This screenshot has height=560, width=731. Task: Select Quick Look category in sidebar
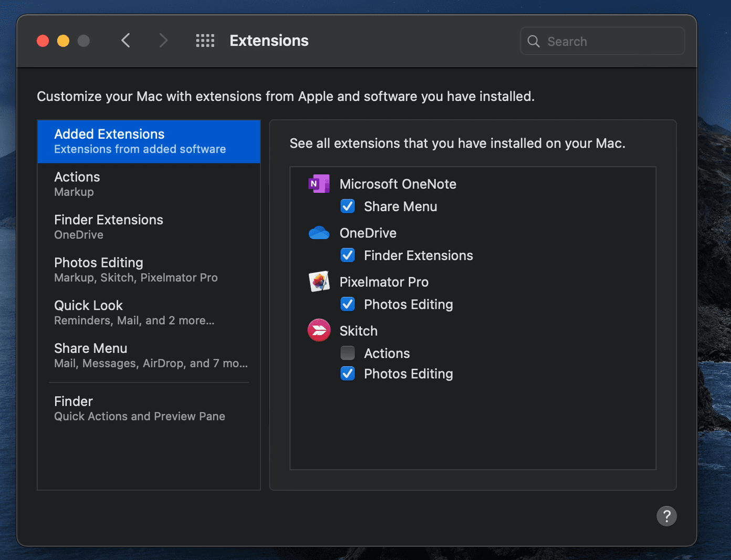pyautogui.click(x=149, y=313)
